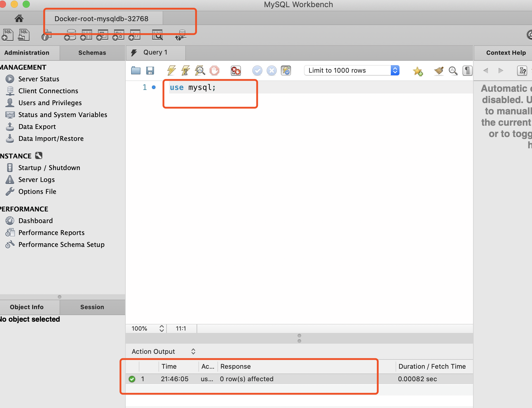Open the performance Dashboard
Image resolution: width=532 pixels, height=408 pixels.
(35, 221)
